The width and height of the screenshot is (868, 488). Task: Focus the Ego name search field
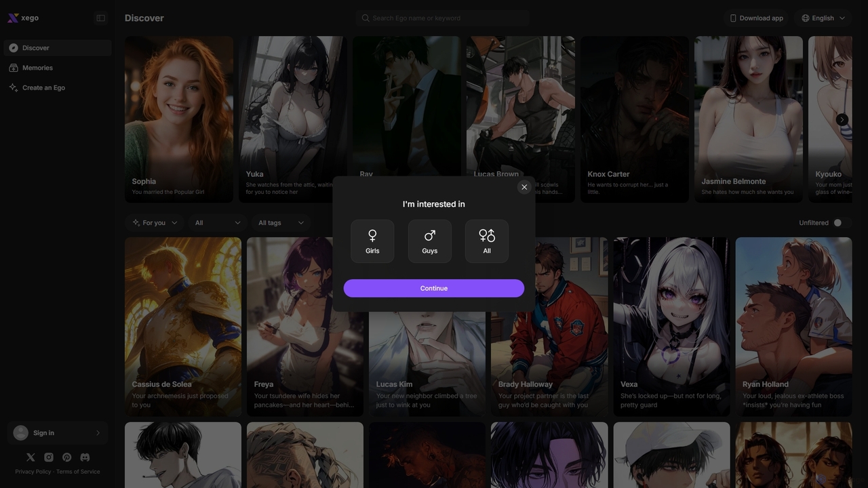443,18
